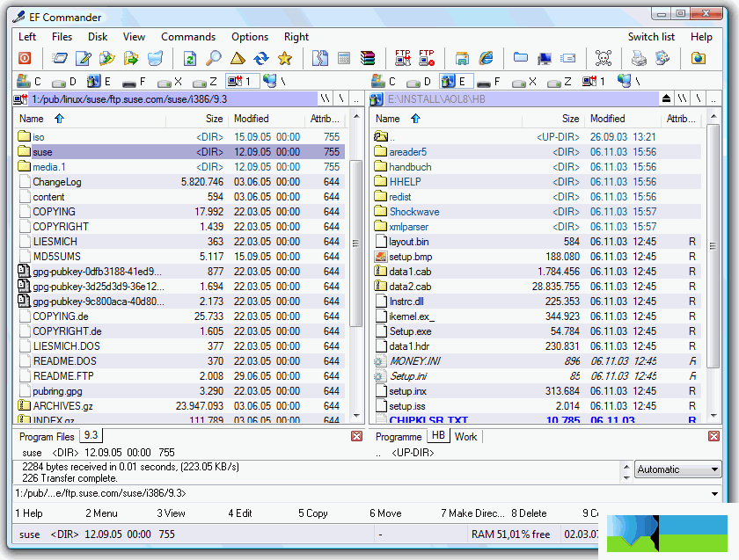739x560 pixels.
Task: Click the Edit file pencil toolbar icon
Action: click(x=84, y=58)
